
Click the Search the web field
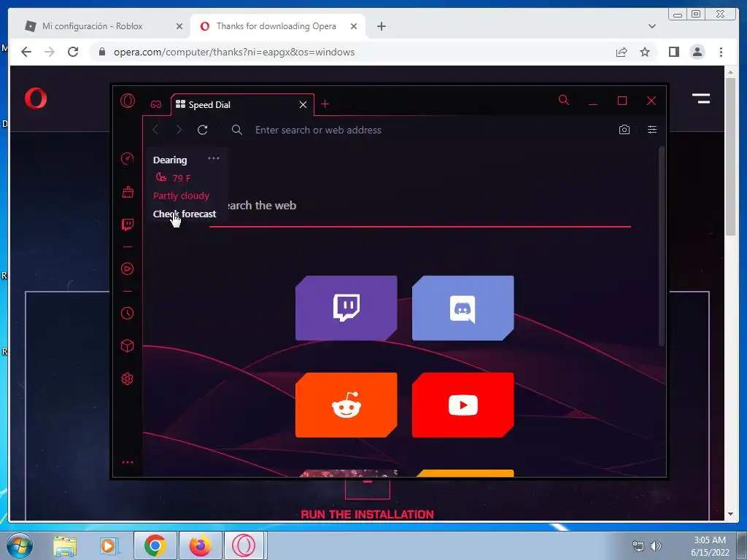tap(420, 206)
